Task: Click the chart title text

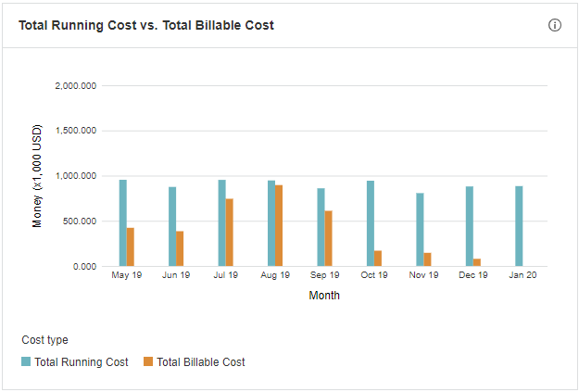Action: click(145, 25)
